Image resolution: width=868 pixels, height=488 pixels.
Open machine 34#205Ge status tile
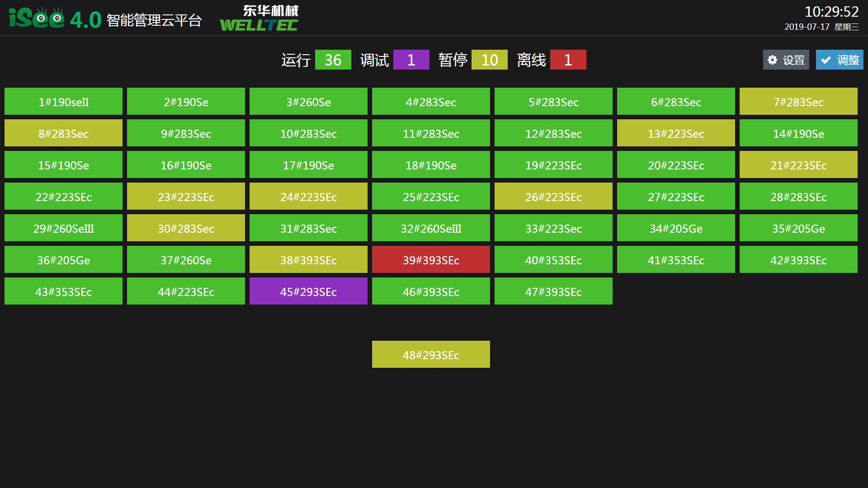point(676,228)
